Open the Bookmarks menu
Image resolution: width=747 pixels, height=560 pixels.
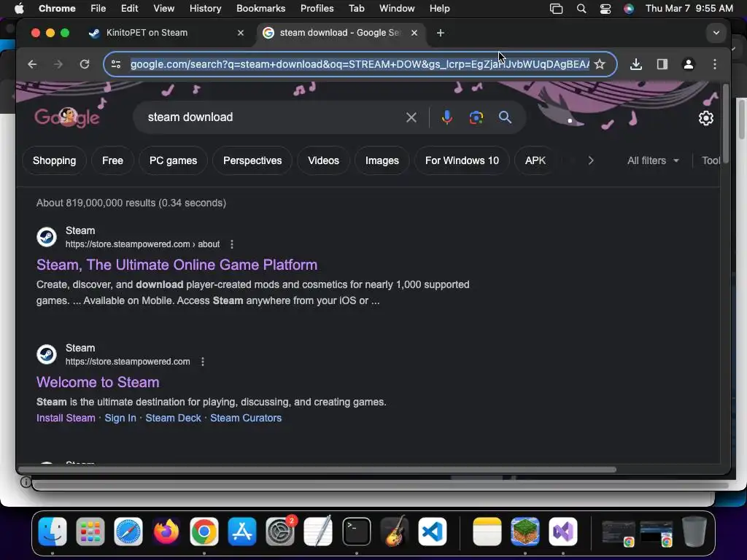click(x=260, y=9)
